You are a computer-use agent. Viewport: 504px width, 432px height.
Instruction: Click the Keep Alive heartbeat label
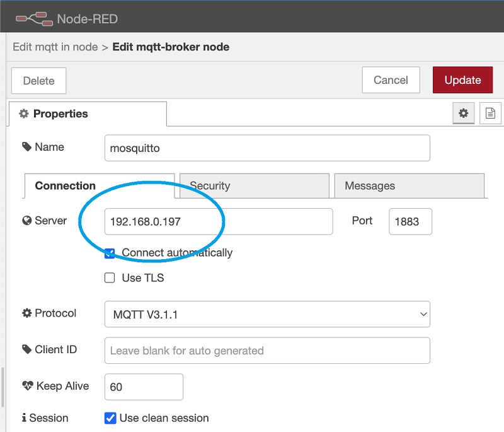click(x=55, y=386)
